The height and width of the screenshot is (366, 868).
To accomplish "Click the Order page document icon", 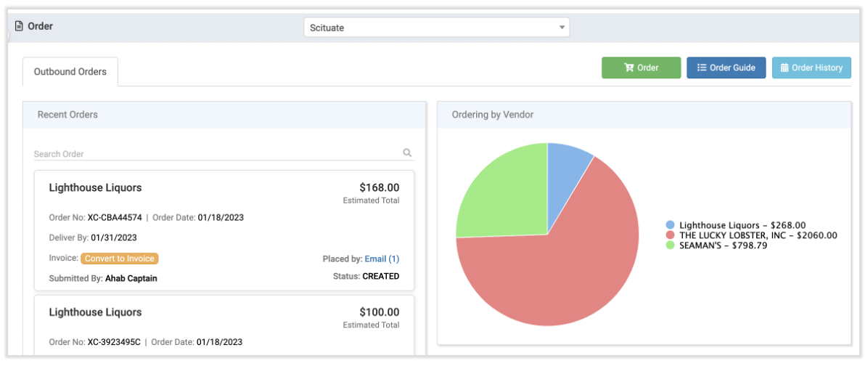I will pyautogui.click(x=19, y=26).
